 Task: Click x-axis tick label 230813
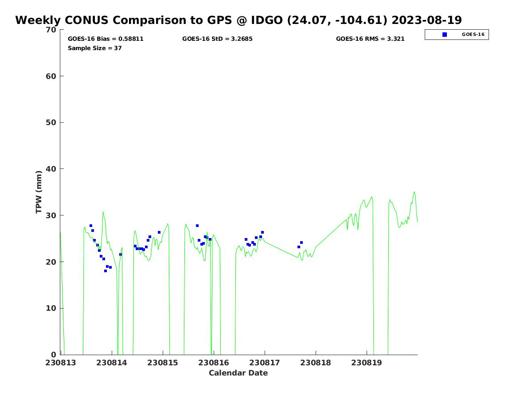[61, 363]
